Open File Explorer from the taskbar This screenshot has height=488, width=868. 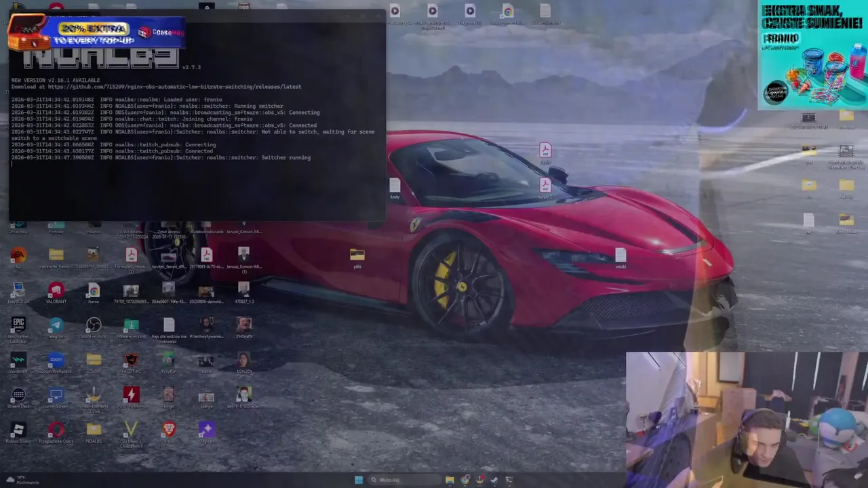click(450, 480)
